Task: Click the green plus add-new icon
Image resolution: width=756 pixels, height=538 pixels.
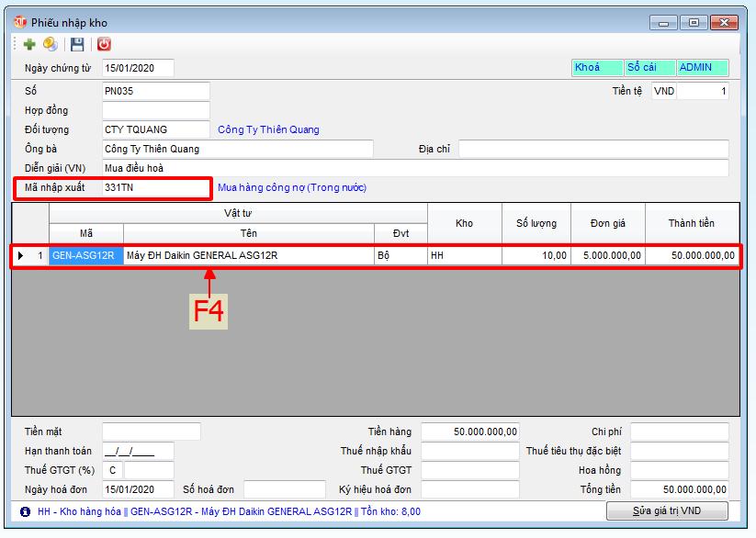Action: [29, 44]
